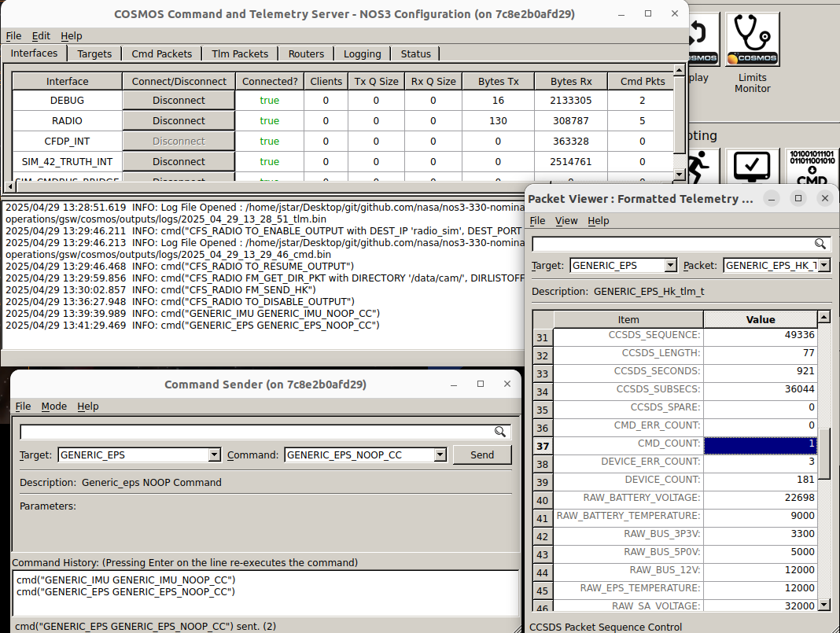
Task: Click the Connected? column header
Action: point(270,82)
